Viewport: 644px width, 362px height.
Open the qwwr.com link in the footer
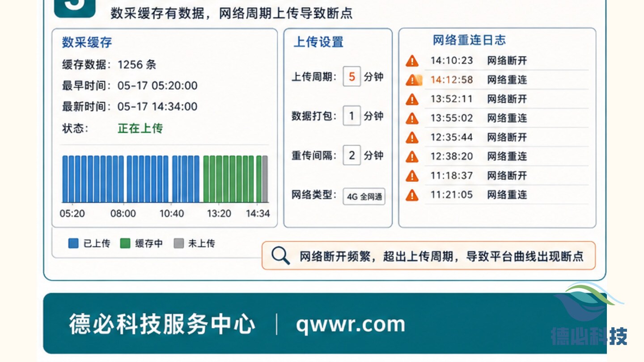click(x=351, y=324)
